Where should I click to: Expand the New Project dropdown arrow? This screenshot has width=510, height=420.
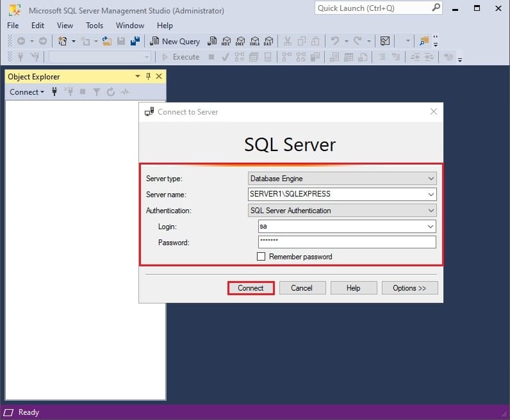click(x=74, y=41)
